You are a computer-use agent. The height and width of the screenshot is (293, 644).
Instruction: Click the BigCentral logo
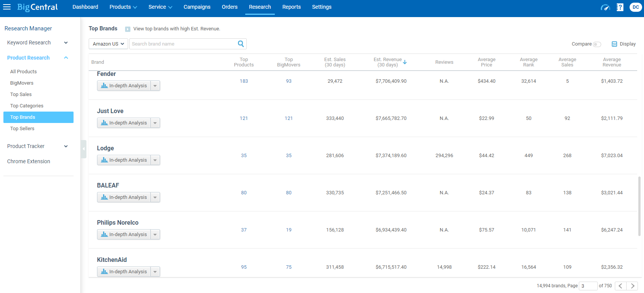[38, 7]
